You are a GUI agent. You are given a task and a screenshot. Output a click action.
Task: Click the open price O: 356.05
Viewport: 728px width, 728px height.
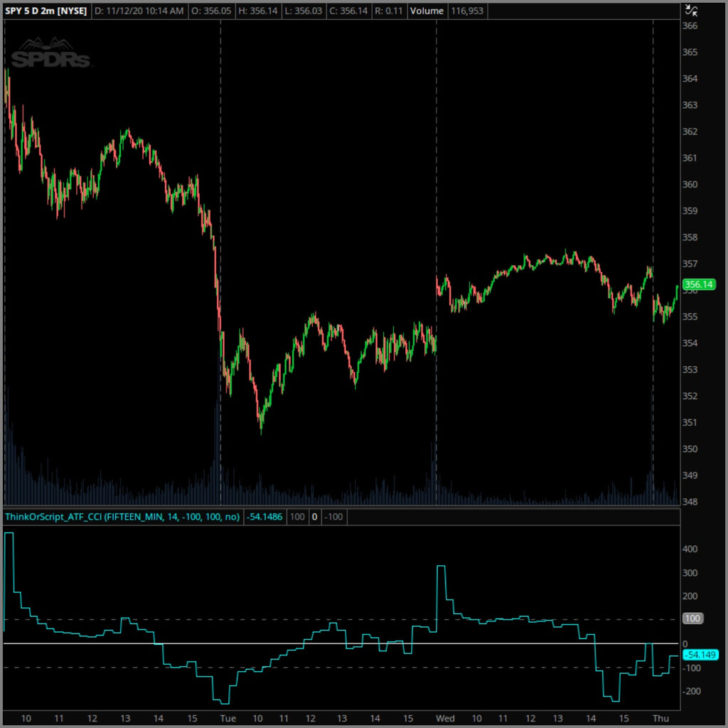point(211,11)
